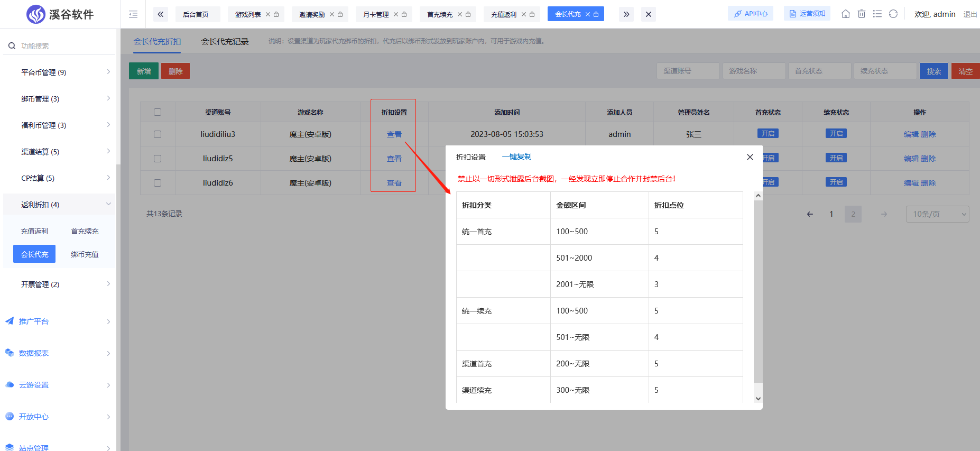Image resolution: width=980 pixels, height=451 pixels.
Task: Expand 平台币管理 (9) menu
Action: (59, 72)
